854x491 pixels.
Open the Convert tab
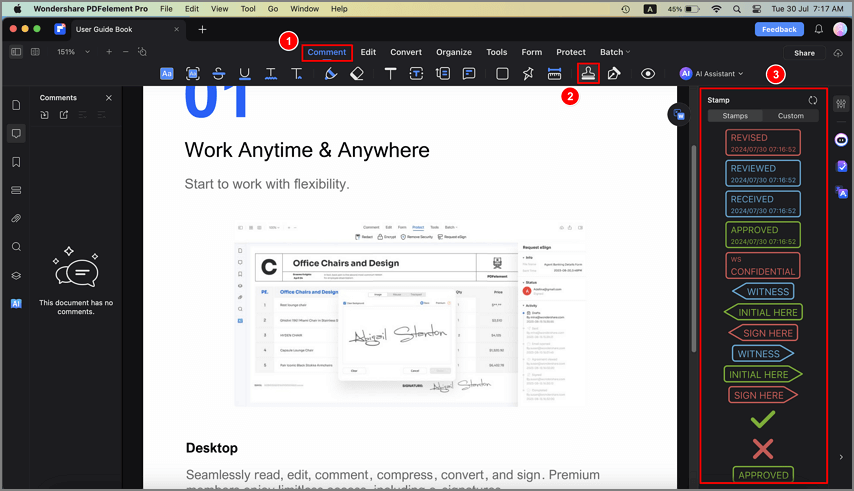[x=406, y=52]
